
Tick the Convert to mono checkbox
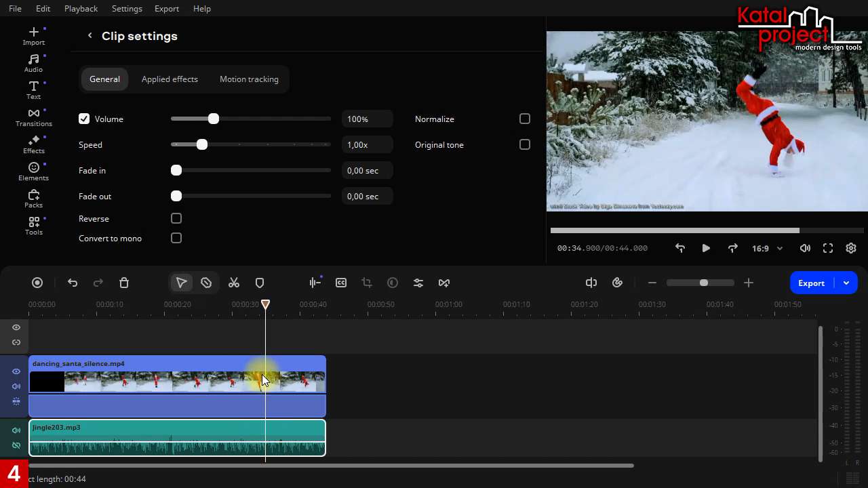point(176,238)
